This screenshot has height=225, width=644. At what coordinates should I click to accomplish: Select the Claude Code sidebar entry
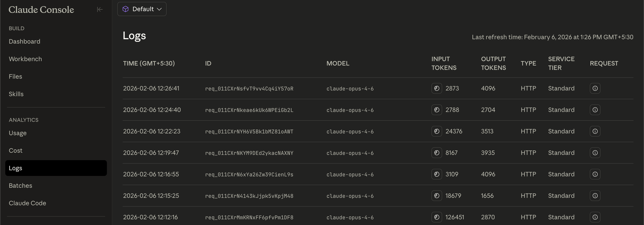pos(28,203)
